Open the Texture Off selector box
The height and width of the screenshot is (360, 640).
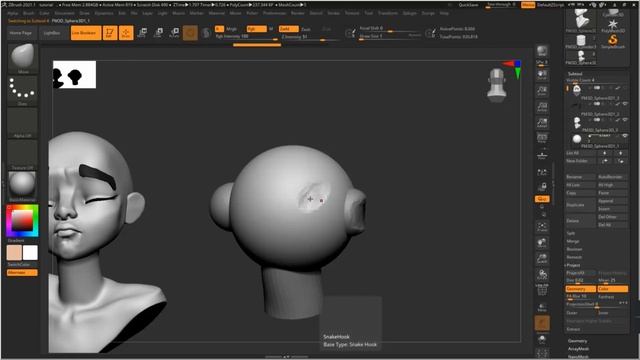pyautogui.click(x=22, y=155)
